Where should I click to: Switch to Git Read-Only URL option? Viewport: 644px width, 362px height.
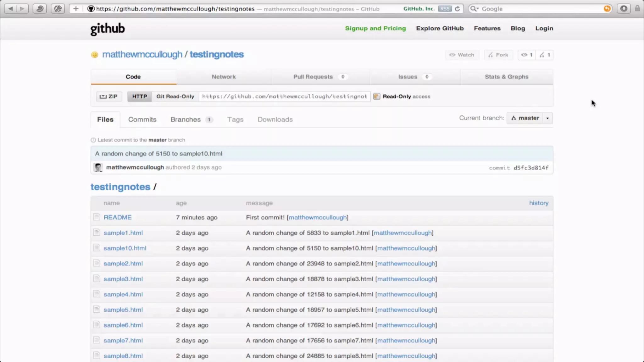tap(175, 96)
